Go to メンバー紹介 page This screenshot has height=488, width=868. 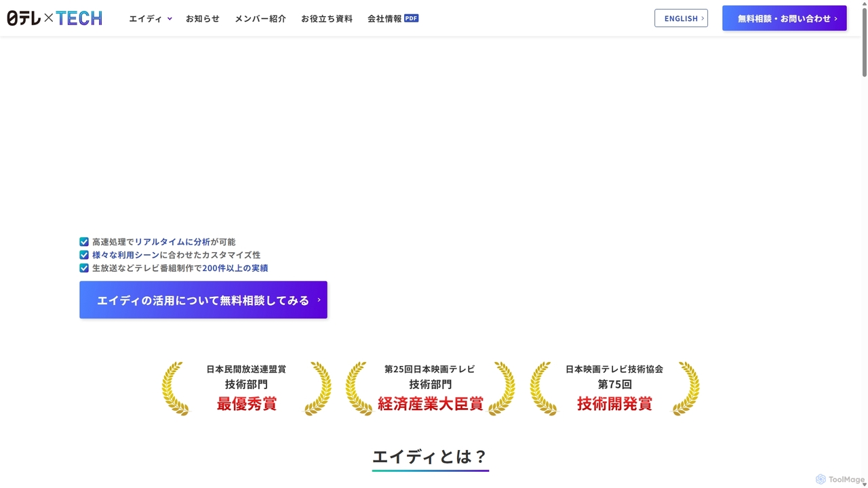(x=260, y=18)
